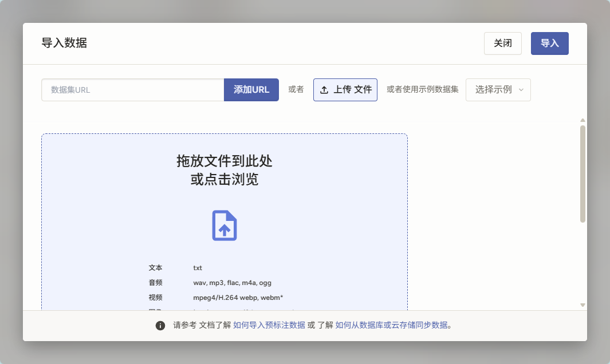610x364 pixels.
Task: Click the 上传 文件 button
Action: pos(345,90)
